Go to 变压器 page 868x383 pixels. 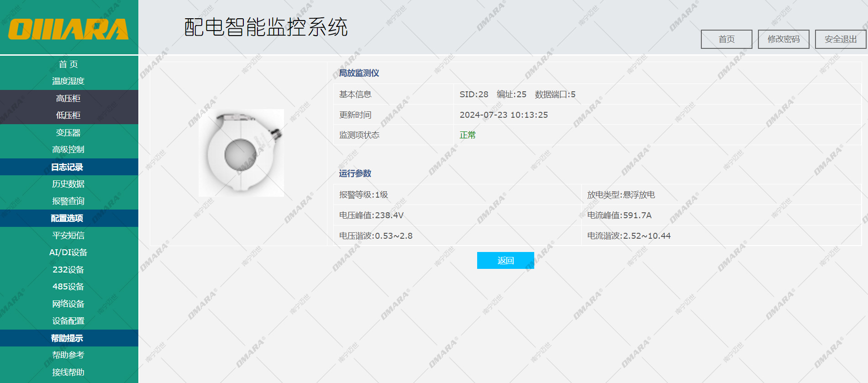(x=68, y=133)
